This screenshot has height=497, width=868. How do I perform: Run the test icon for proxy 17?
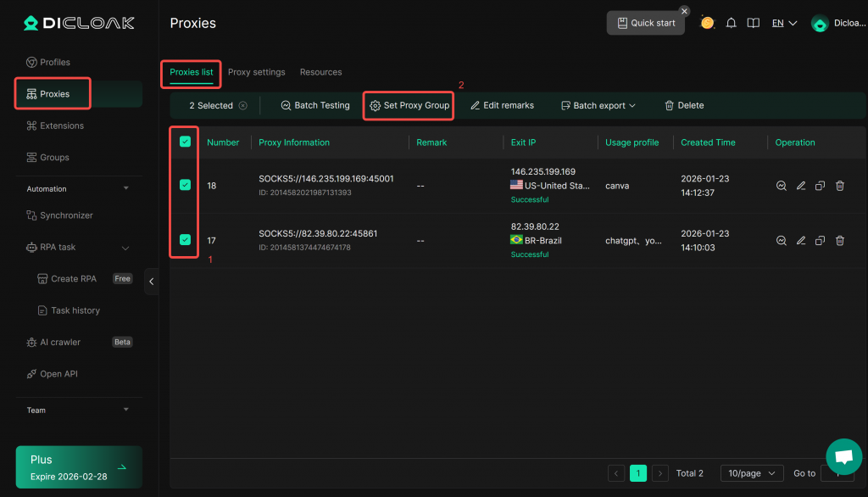[782, 241]
